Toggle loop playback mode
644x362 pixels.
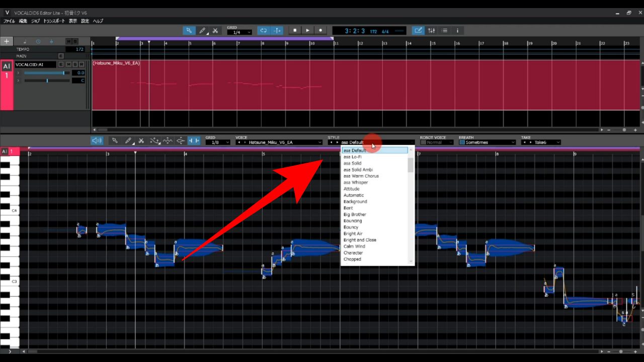(x=263, y=31)
